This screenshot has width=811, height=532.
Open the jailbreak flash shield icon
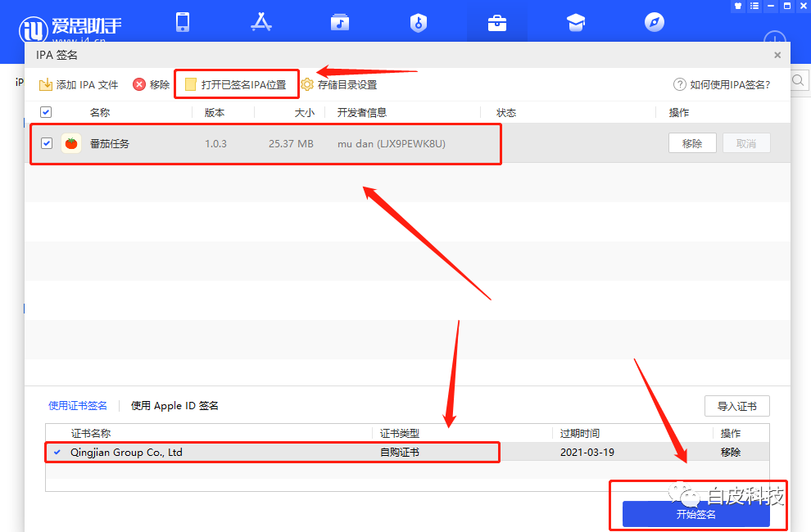pos(419,22)
